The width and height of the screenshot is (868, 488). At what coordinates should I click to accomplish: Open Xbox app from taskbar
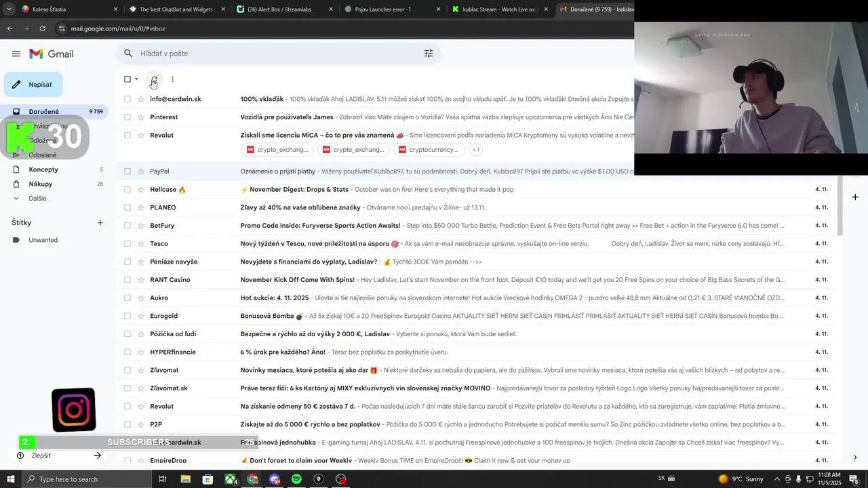tap(231, 479)
